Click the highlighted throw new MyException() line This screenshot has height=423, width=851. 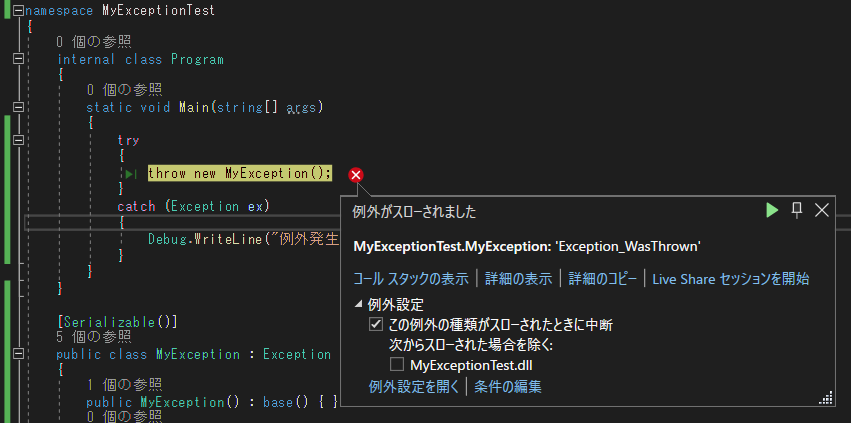pos(239,174)
